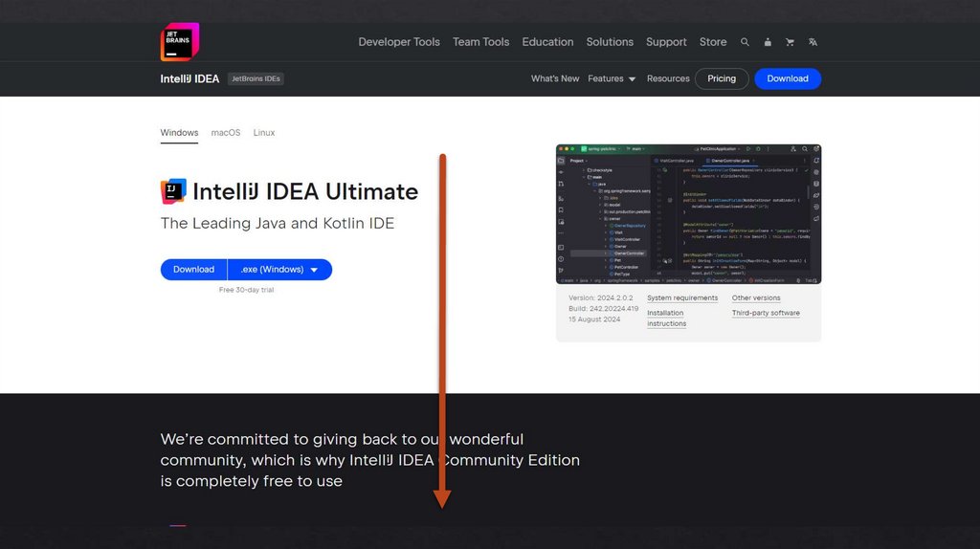Open the site search icon
This screenshot has width=980, height=549.
click(x=745, y=42)
